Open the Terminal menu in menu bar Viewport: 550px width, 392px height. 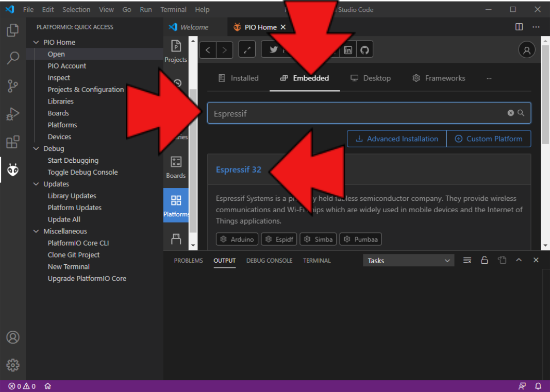173,9
